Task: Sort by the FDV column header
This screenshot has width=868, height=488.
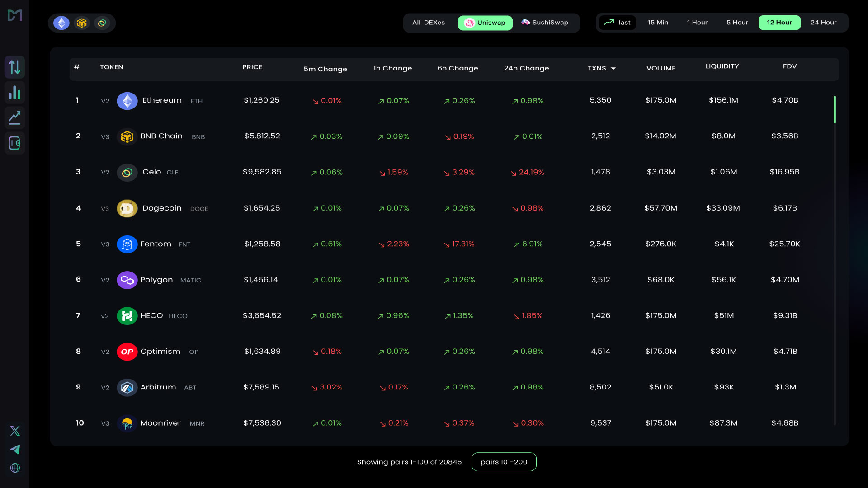Action: point(790,66)
